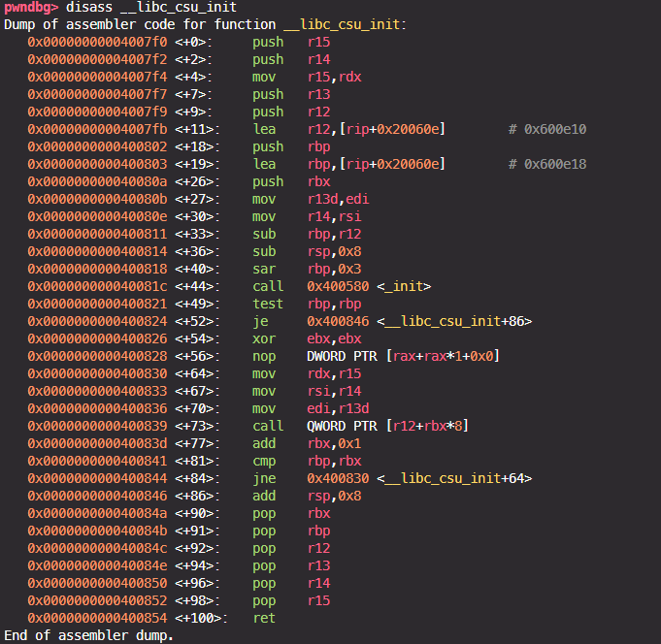This screenshot has width=661, height=644.
Task: Click offset label <+64>:
Action: pos(197,374)
